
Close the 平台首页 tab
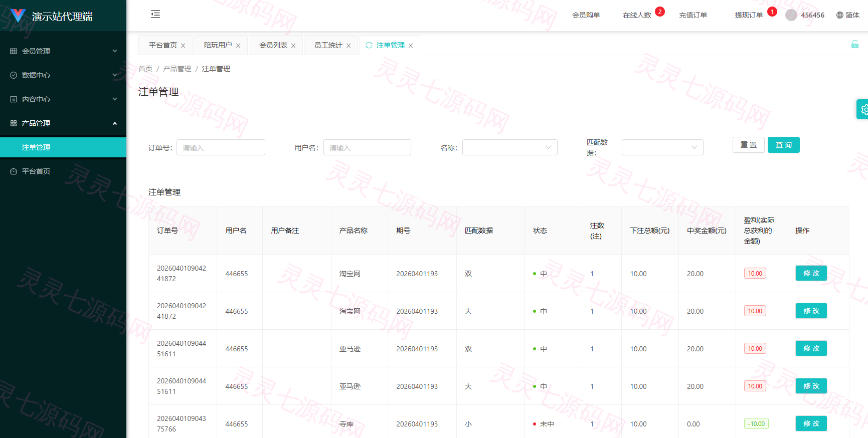point(183,46)
